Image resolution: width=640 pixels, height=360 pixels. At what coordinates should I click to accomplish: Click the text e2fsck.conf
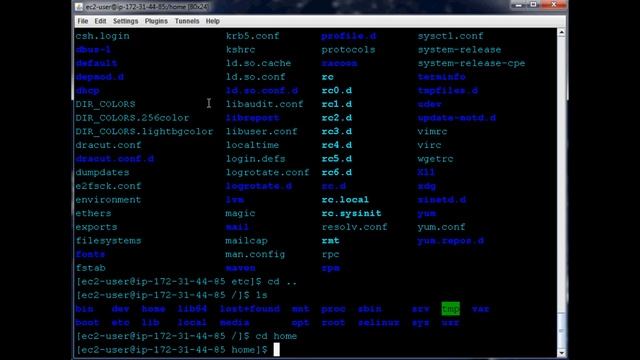tap(109, 186)
